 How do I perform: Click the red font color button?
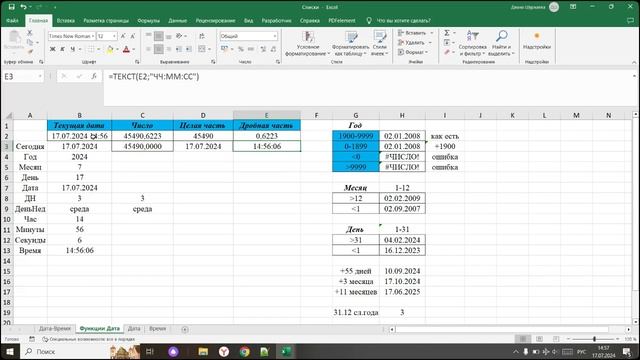point(126,49)
